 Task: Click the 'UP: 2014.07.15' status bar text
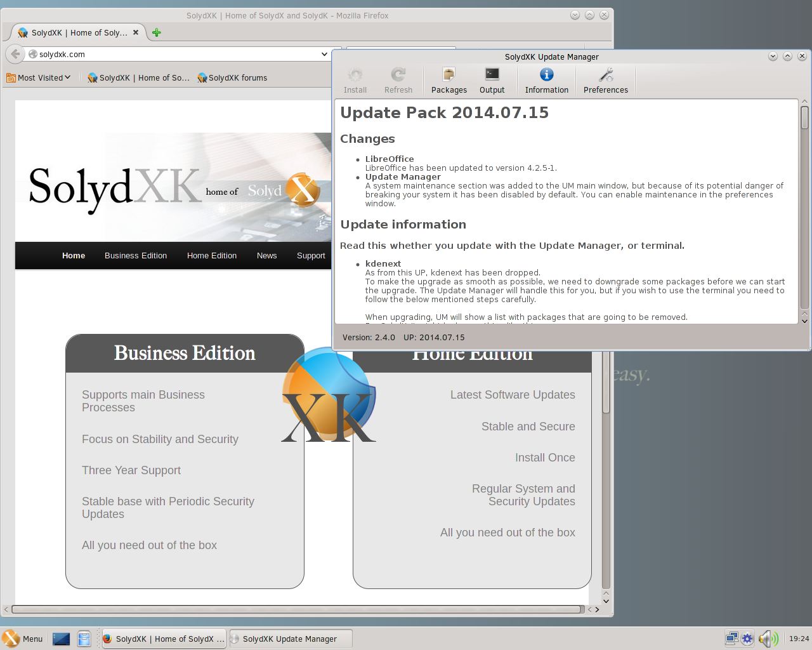coord(434,338)
